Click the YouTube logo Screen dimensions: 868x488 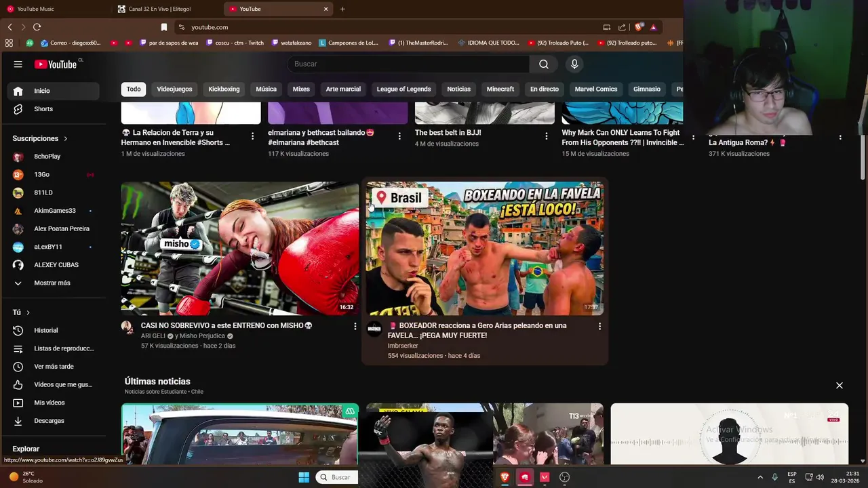pyautogui.click(x=56, y=64)
